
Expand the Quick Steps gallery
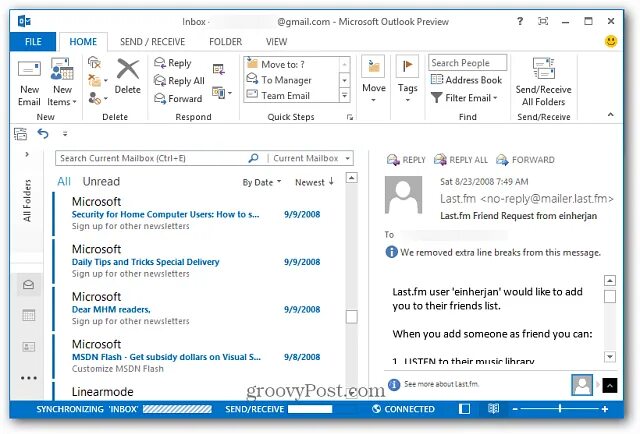(344, 96)
